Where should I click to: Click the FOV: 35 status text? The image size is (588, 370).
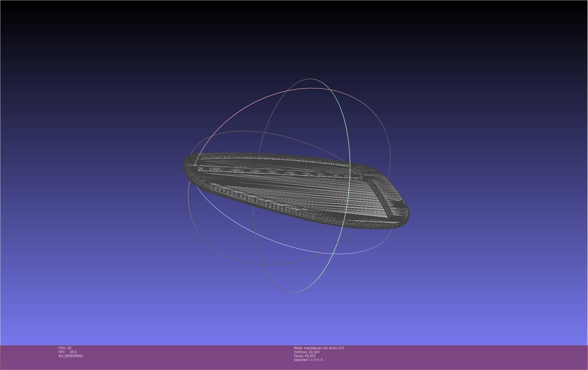click(65, 348)
